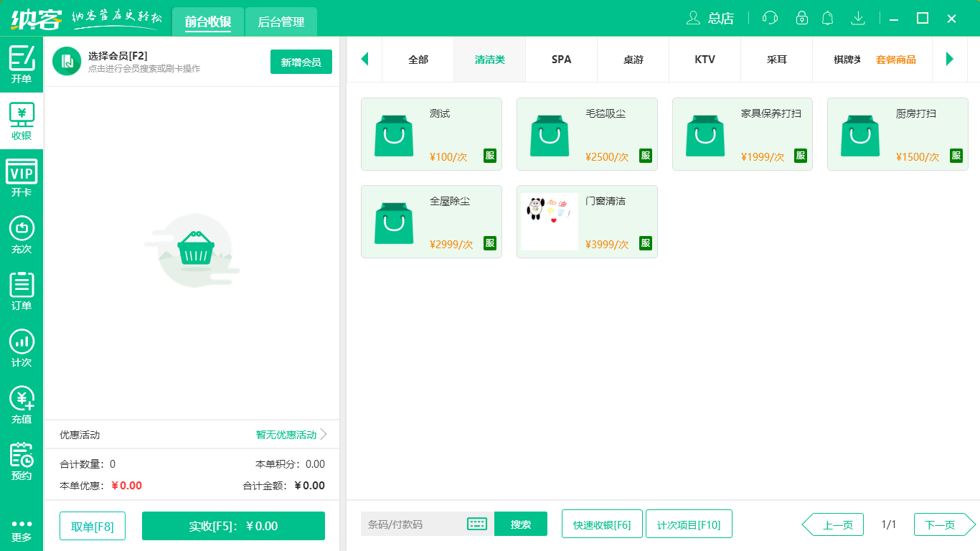
Task: Open the 开单 sidebar icon
Action: pyautogui.click(x=22, y=64)
